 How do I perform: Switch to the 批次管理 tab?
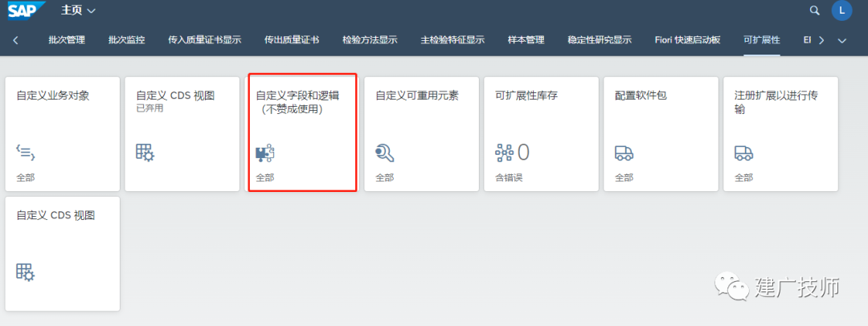coord(67,40)
